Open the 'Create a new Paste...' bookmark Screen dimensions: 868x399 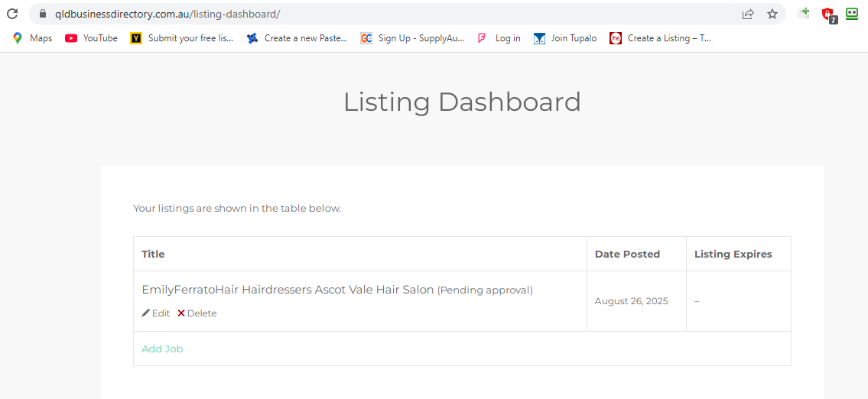[x=297, y=38]
